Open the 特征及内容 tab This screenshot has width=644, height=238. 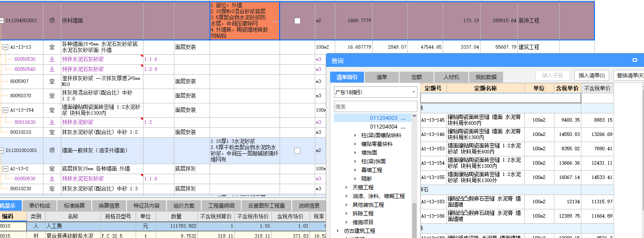coord(146,206)
